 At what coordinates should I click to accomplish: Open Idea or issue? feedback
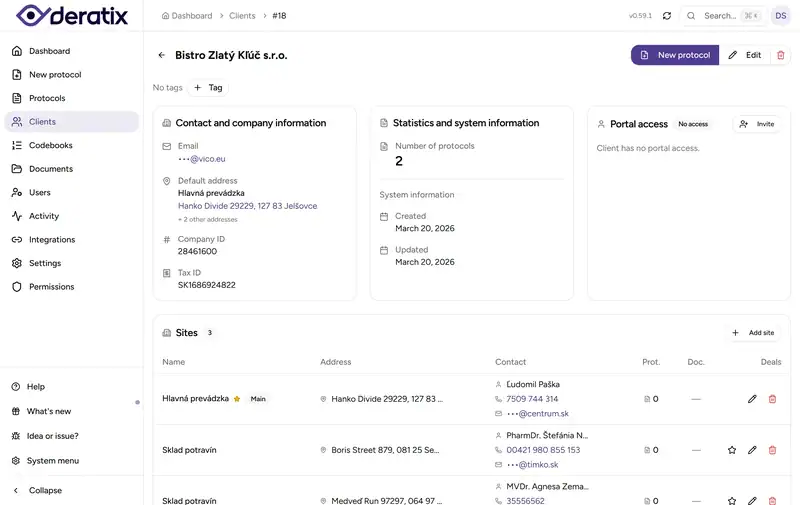coord(71,436)
